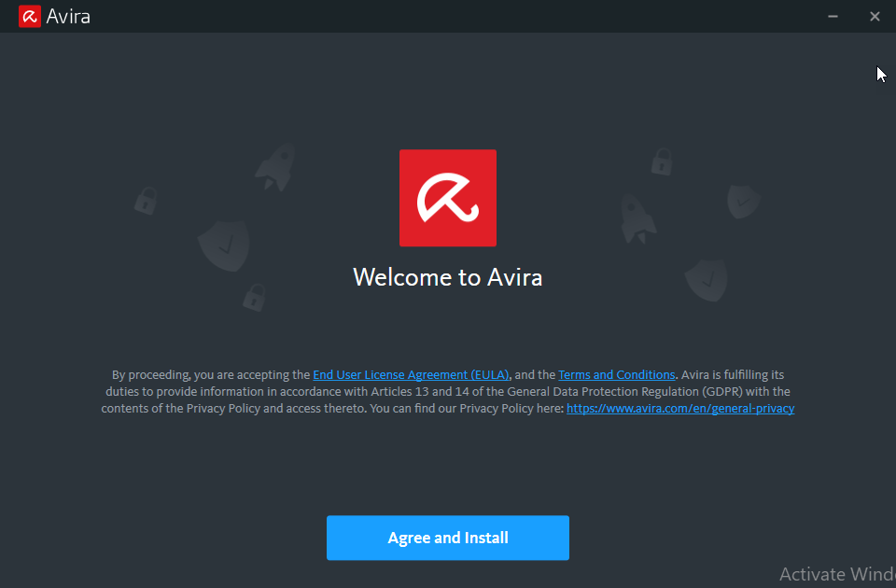The height and width of the screenshot is (588, 896).
Task: Click the large faded shield left of logo
Action: point(224,245)
